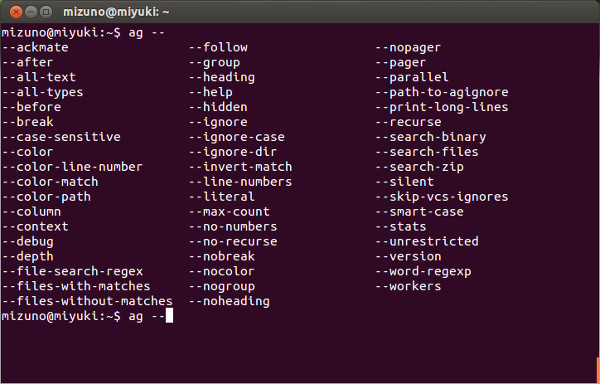
Task: Click the --smart-case option text
Action: [x=420, y=212]
